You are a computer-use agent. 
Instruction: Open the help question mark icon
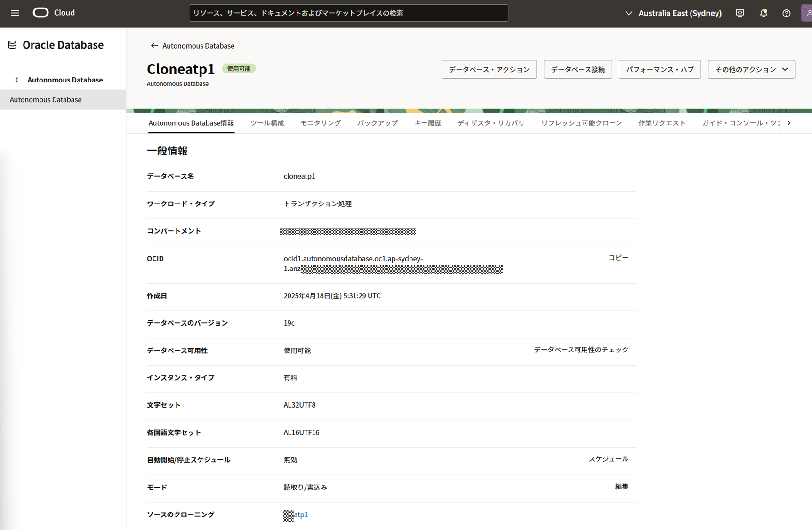point(786,13)
